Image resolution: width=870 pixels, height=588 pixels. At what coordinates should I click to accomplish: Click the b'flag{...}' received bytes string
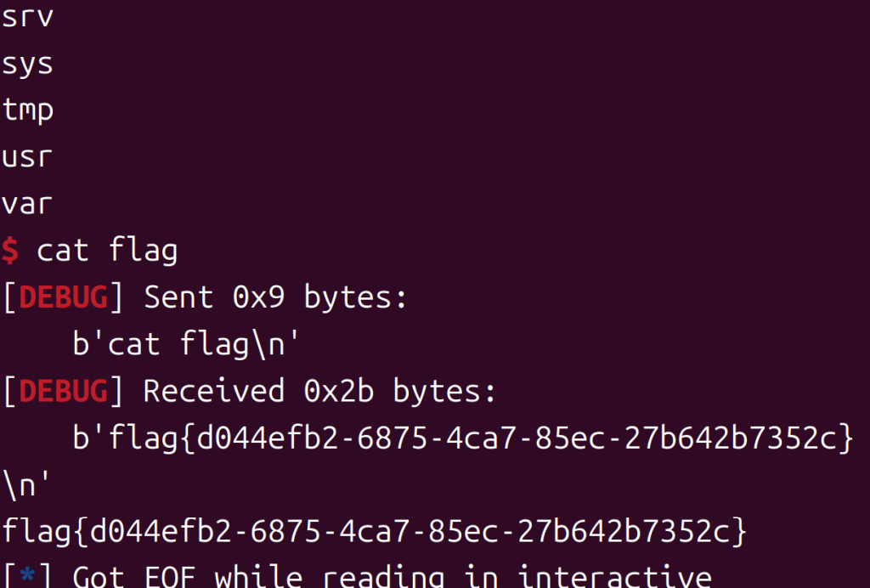coord(462,438)
